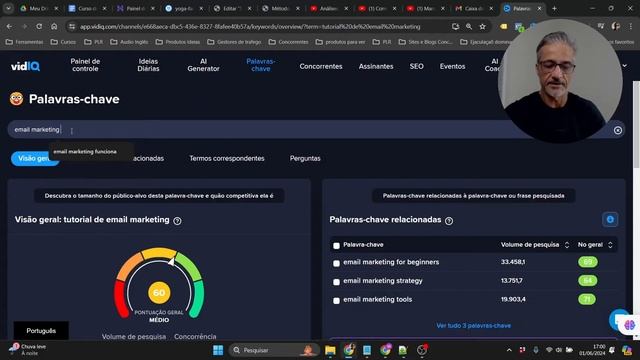Open browser home page
Screen dimensions: 640x360
[54, 26]
